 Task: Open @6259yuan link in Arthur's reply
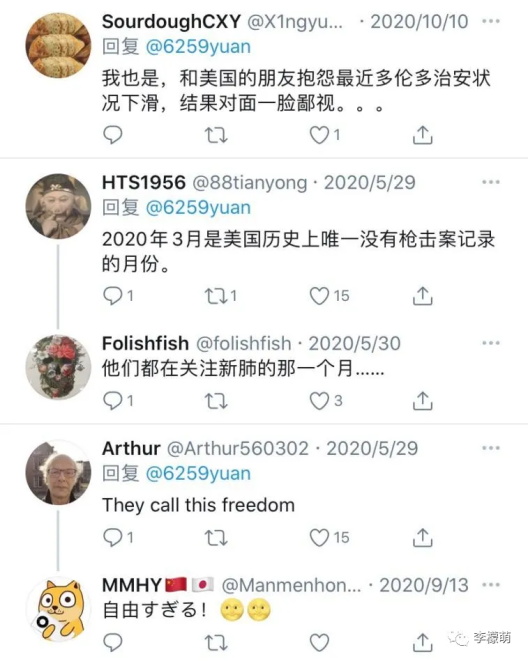(198, 473)
